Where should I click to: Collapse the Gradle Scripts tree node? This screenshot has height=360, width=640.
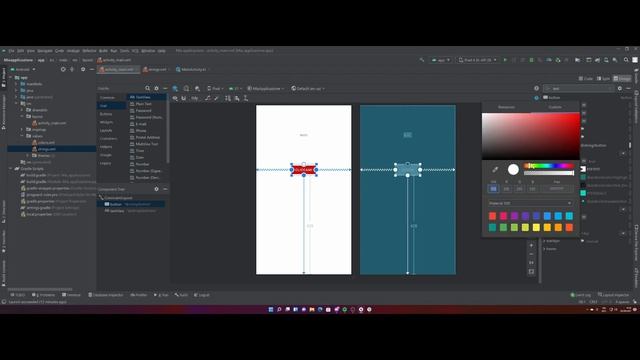tap(11, 169)
